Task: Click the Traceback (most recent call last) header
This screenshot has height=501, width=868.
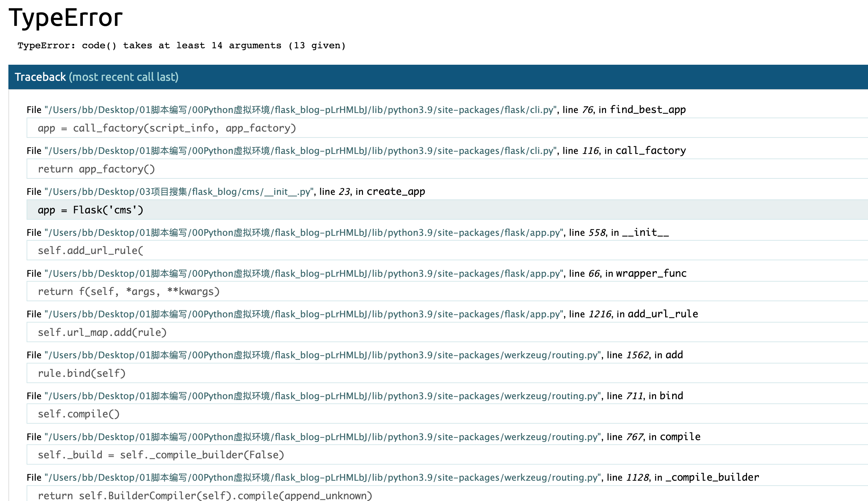Action: click(x=97, y=77)
